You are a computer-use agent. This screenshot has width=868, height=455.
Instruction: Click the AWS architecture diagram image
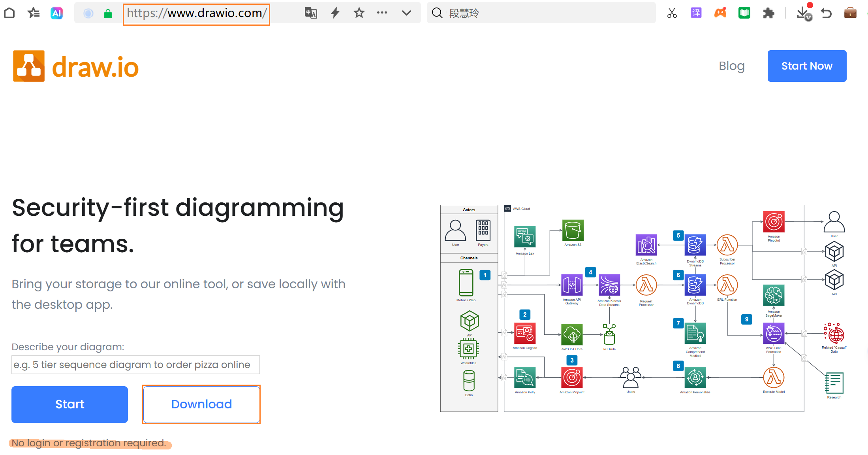point(643,308)
